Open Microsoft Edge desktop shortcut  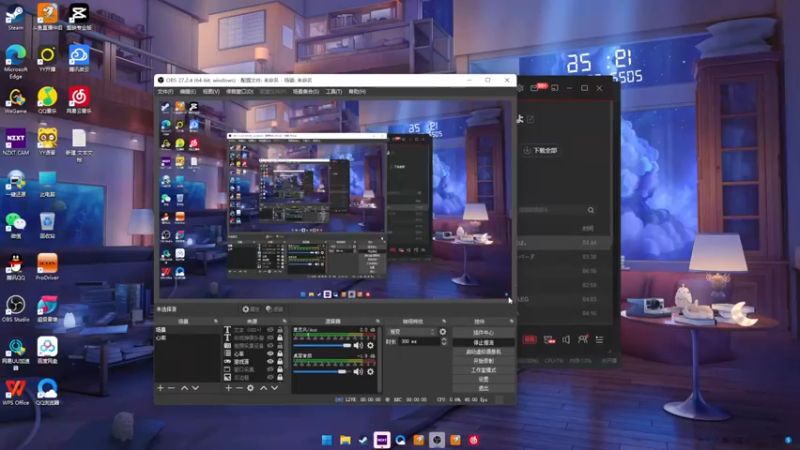[x=15, y=61]
